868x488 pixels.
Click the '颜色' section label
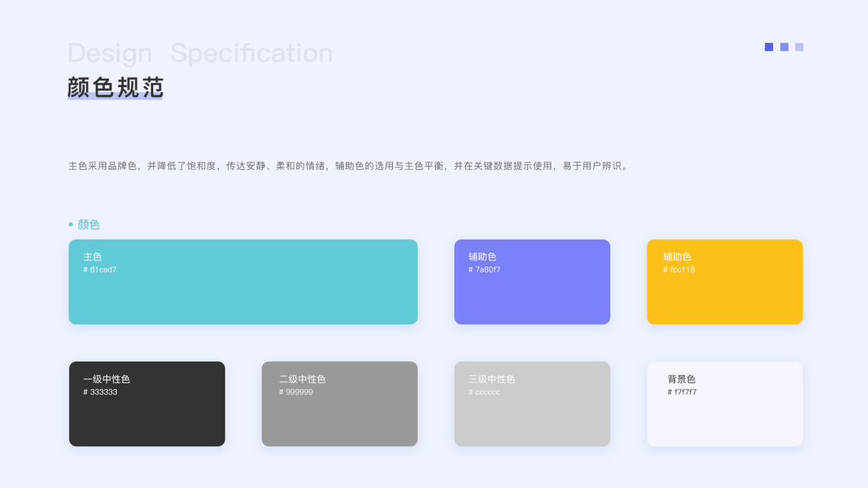click(x=88, y=224)
